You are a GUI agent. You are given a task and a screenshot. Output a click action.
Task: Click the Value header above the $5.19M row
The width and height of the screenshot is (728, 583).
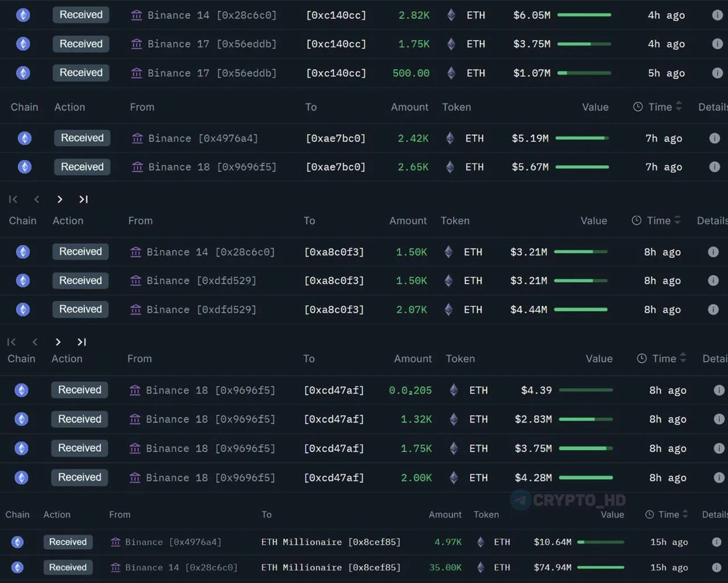click(595, 107)
